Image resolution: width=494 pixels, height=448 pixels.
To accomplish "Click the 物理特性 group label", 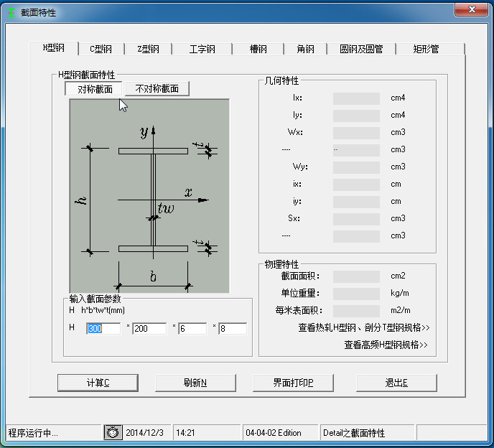I will coord(281,264).
